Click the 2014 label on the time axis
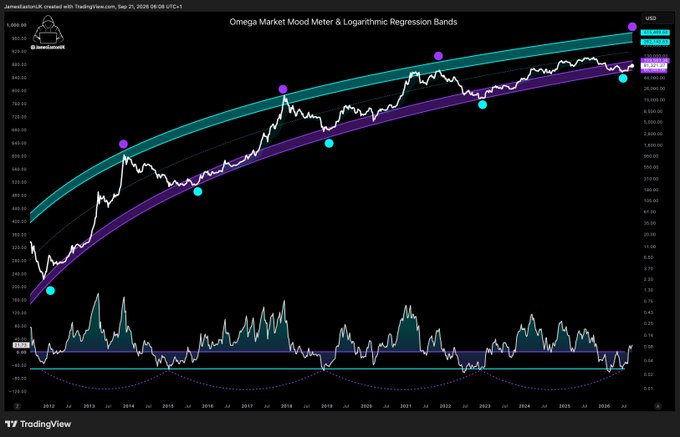Screen dimensions: 680x437 pos(128,406)
